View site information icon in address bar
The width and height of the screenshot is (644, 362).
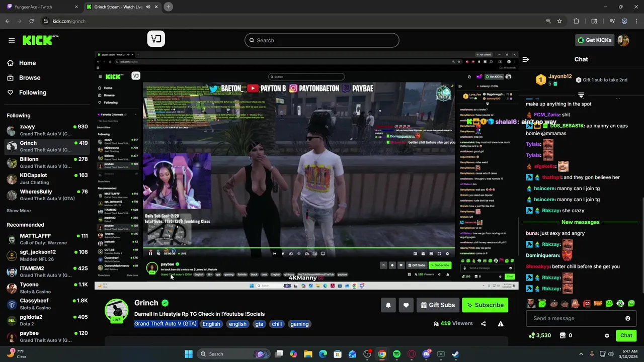coord(46,21)
